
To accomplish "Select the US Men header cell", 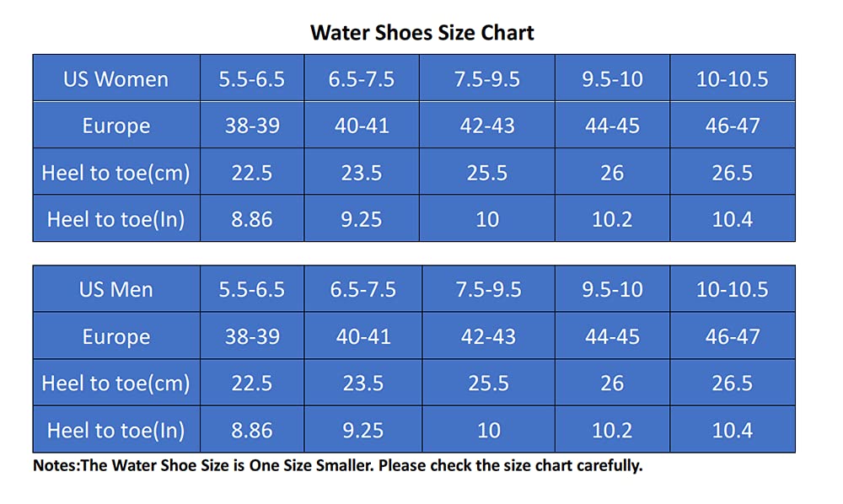I will pyautogui.click(x=116, y=290).
